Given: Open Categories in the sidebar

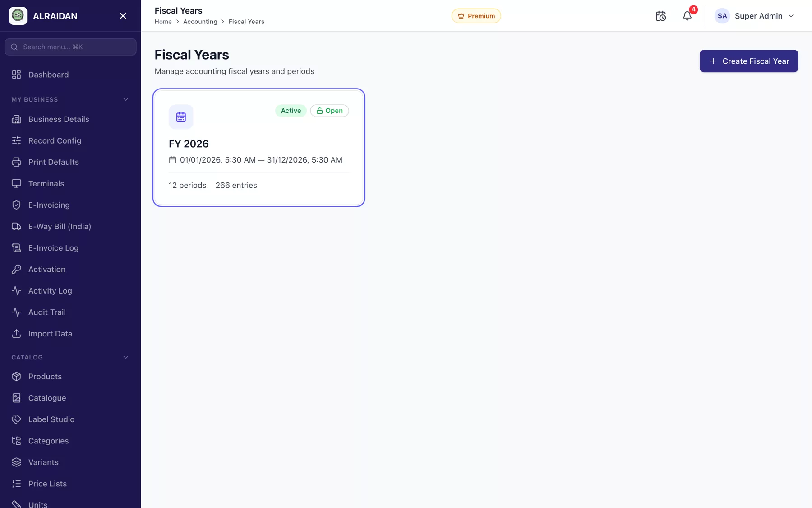Looking at the screenshot, I should (x=70, y=441).
